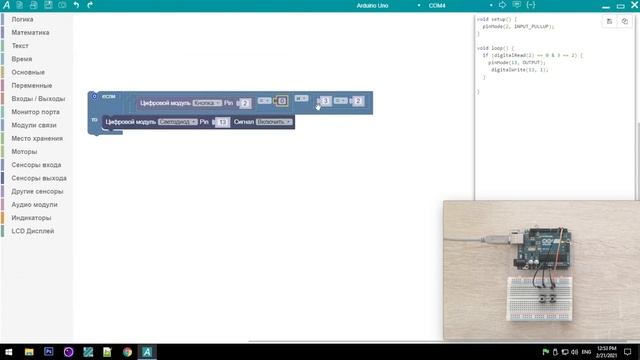Click the active ArduBlock app taskbar icon
This screenshot has height=360, width=640.
pyautogui.click(x=147, y=352)
